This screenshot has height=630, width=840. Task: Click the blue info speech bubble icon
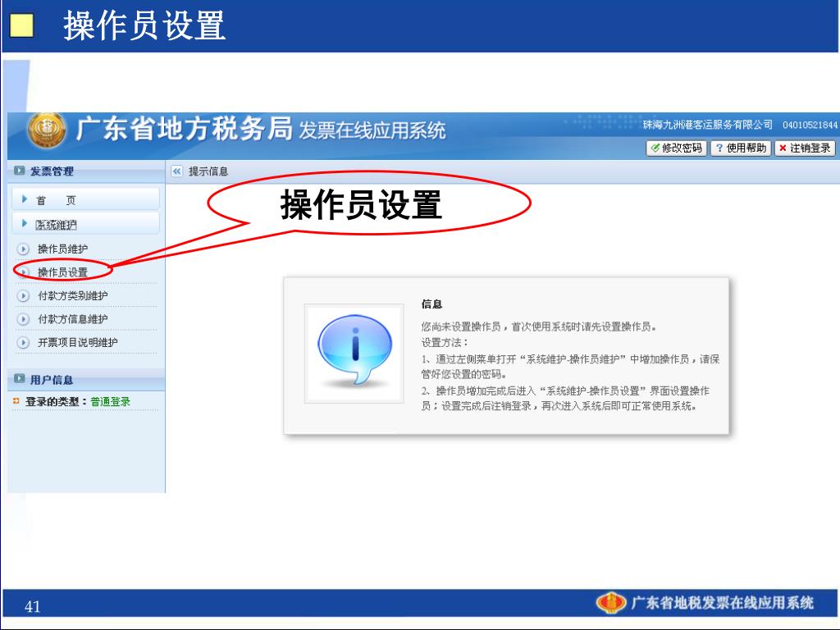pos(354,351)
